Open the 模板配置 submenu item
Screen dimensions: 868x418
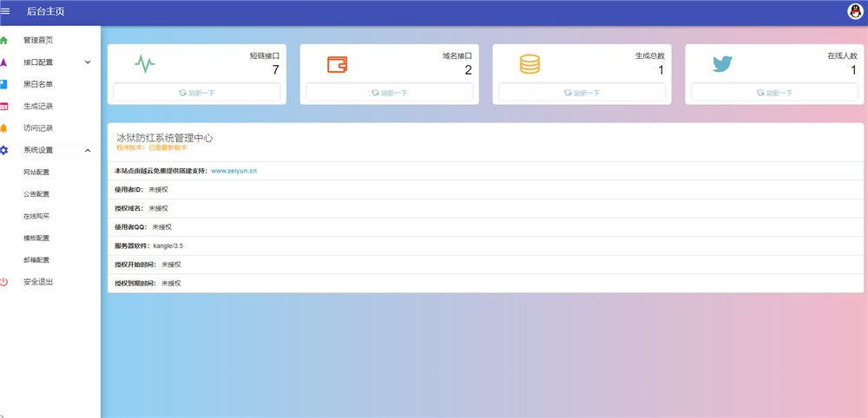coord(36,238)
